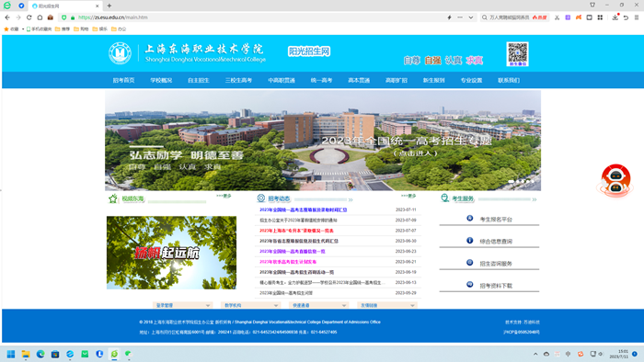This screenshot has width=644, height=362.
Task: Click the browser home icon
Action: [40, 17]
